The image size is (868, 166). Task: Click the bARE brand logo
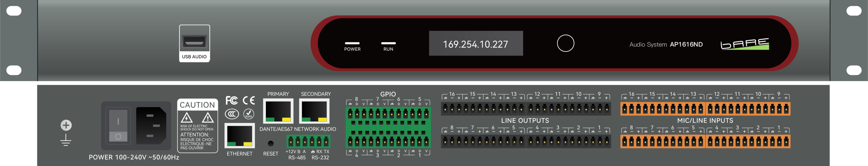click(x=744, y=44)
